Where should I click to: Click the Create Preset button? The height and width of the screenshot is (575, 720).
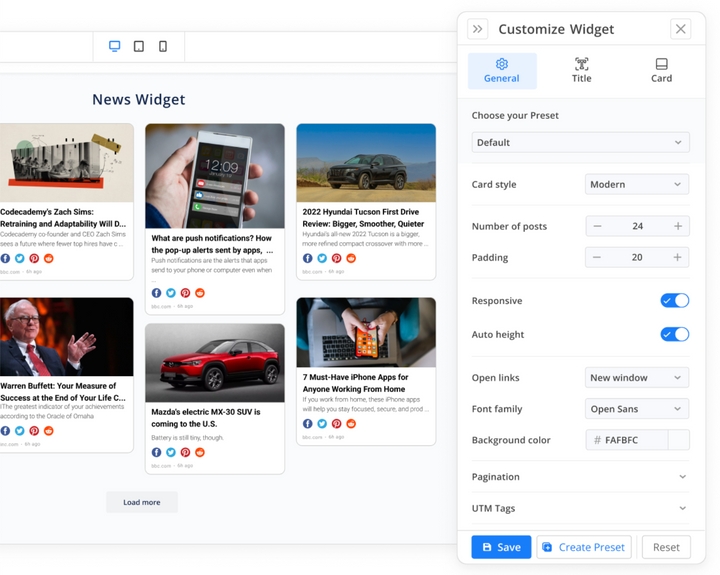tap(584, 547)
